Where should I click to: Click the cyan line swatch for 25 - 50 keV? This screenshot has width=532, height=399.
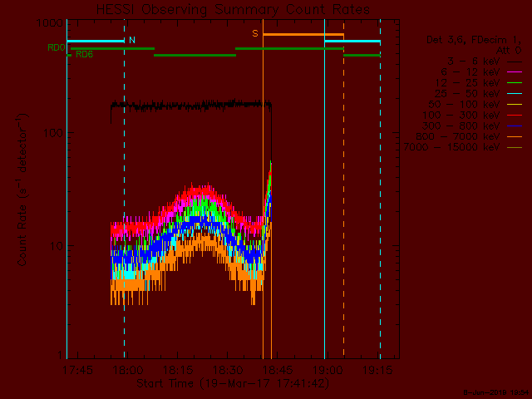click(x=515, y=94)
